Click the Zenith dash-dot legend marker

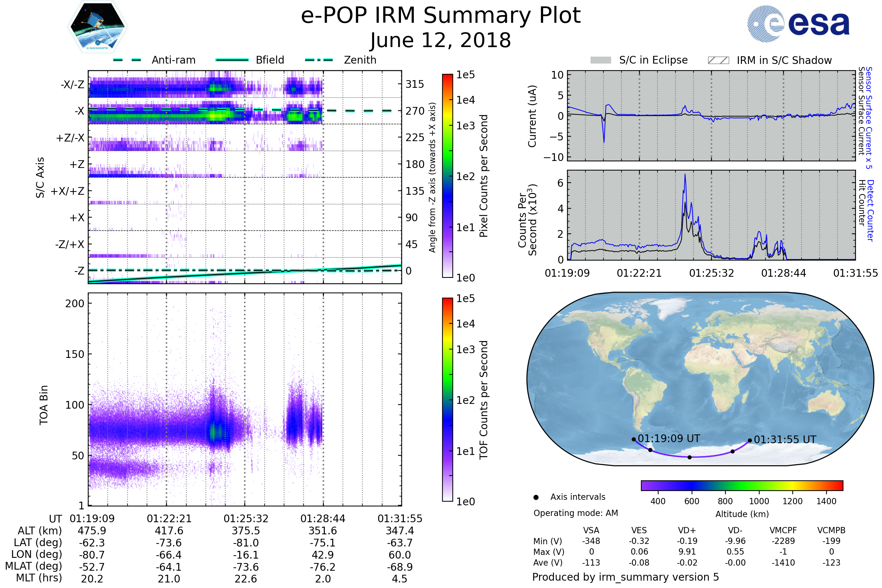click(x=319, y=60)
